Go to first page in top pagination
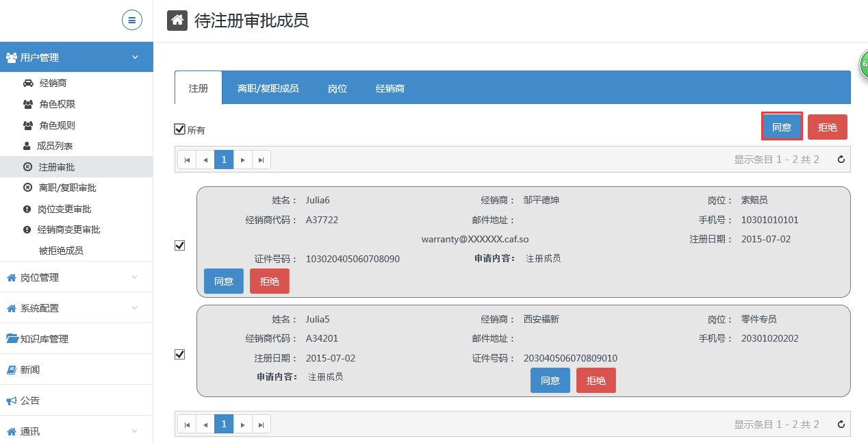Image resolution: width=868 pixels, height=443 pixels. pos(187,160)
